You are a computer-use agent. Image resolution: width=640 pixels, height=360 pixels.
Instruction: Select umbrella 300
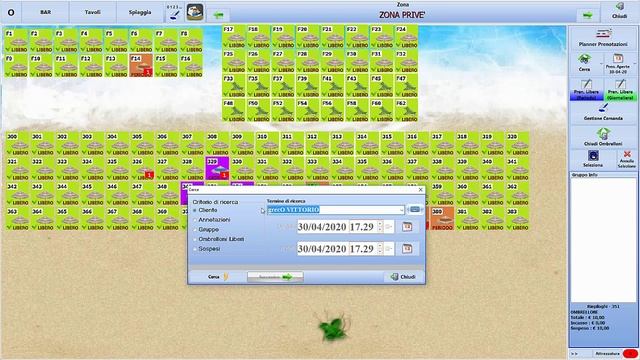[18, 144]
